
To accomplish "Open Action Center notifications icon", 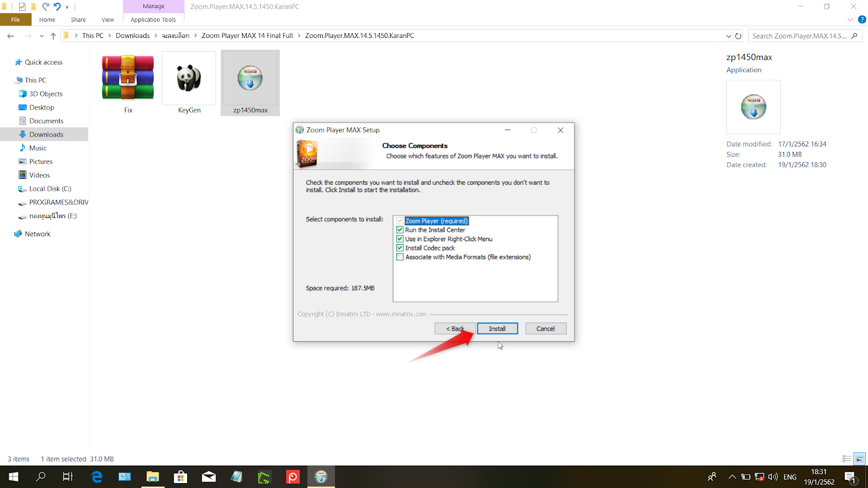I will pyautogui.click(x=850, y=477).
